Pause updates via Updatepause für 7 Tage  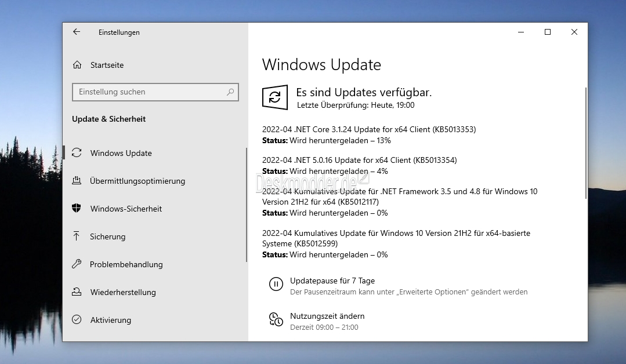click(x=332, y=281)
